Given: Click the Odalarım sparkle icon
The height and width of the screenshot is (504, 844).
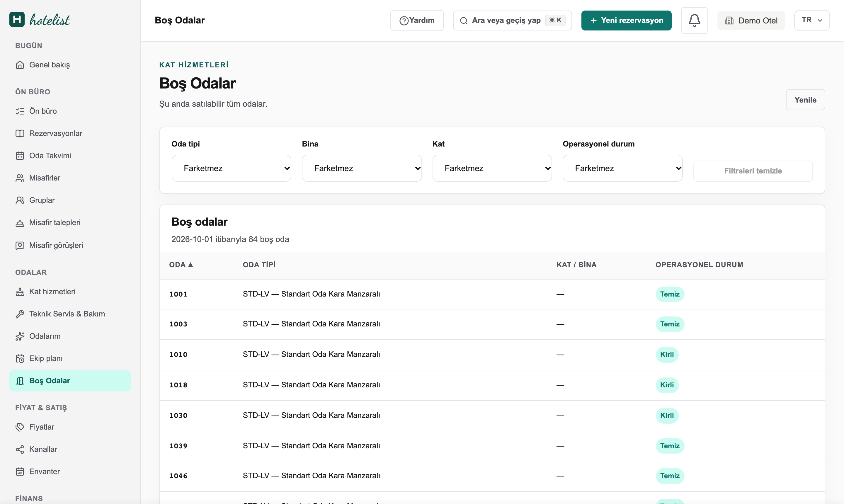Looking at the screenshot, I should click(x=20, y=336).
